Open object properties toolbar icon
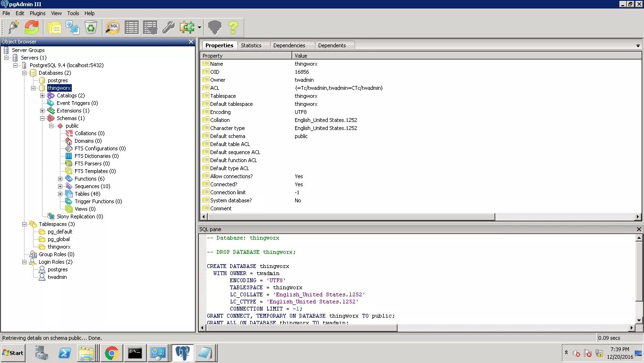 tap(55, 27)
